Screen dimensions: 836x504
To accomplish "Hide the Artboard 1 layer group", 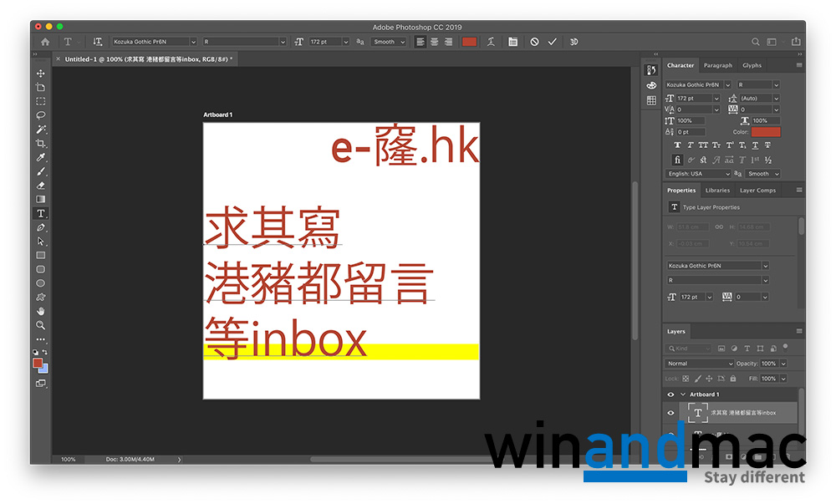I will point(670,395).
